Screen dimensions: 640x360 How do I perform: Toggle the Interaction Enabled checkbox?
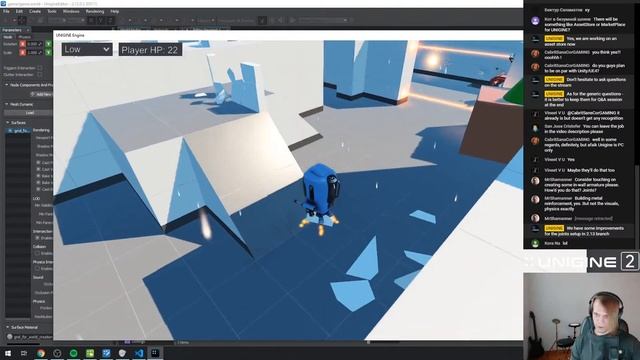(38, 238)
